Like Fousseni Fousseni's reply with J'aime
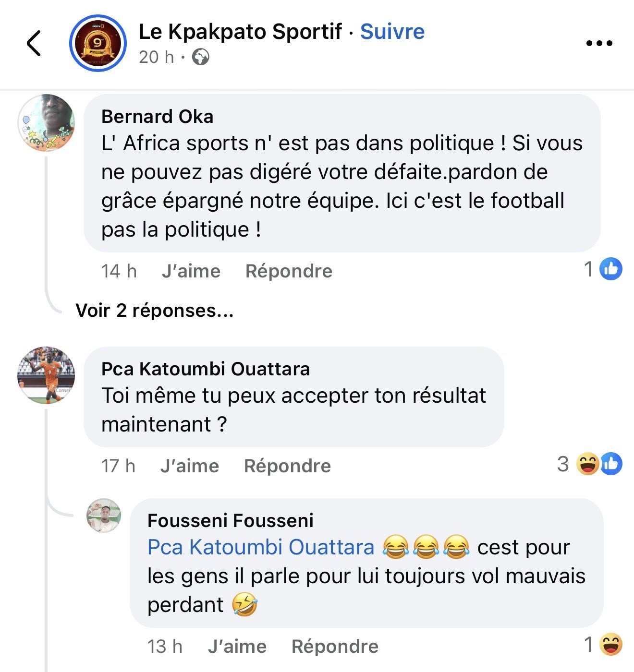 tap(237, 647)
